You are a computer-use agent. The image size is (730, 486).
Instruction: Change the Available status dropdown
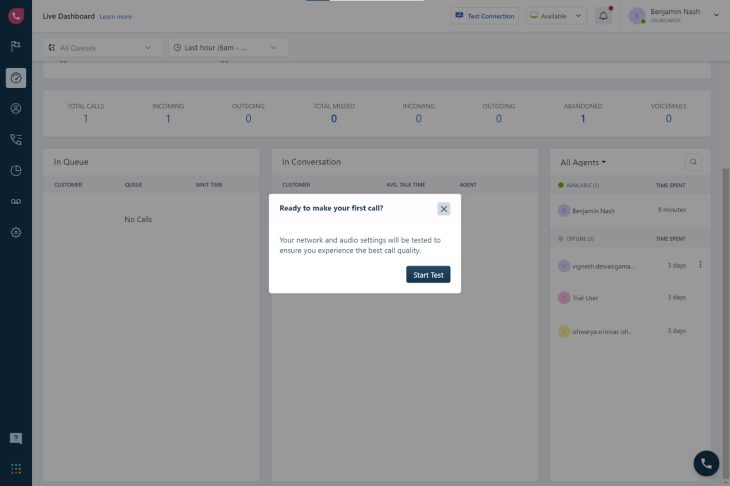[x=557, y=16]
